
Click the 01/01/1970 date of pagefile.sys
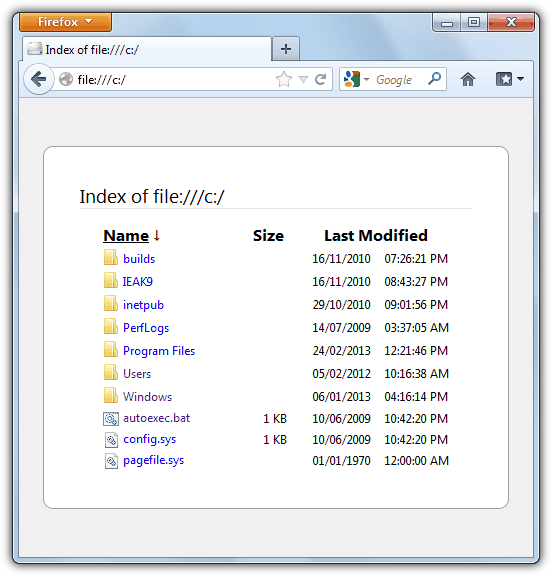(x=341, y=461)
